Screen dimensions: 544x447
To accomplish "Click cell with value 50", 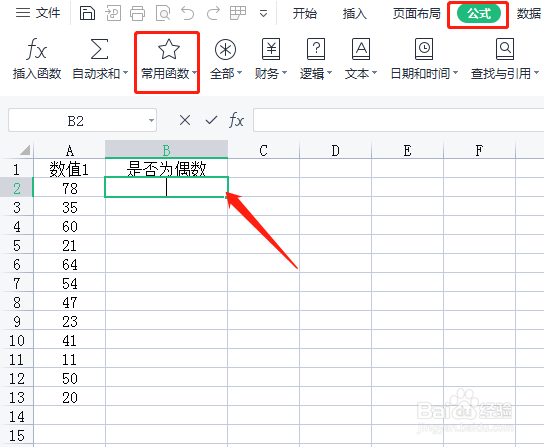I will click(x=69, y=378).
